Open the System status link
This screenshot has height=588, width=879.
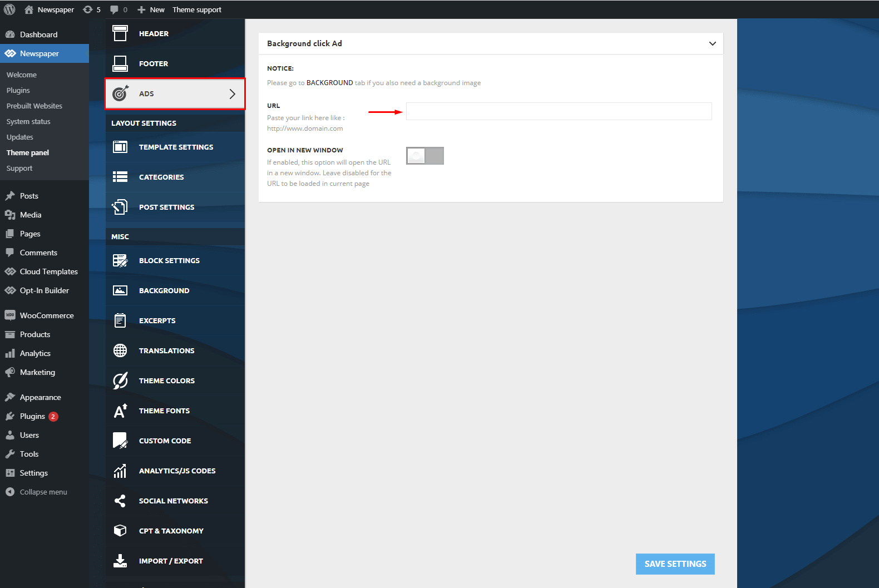(x=28, y=121)
